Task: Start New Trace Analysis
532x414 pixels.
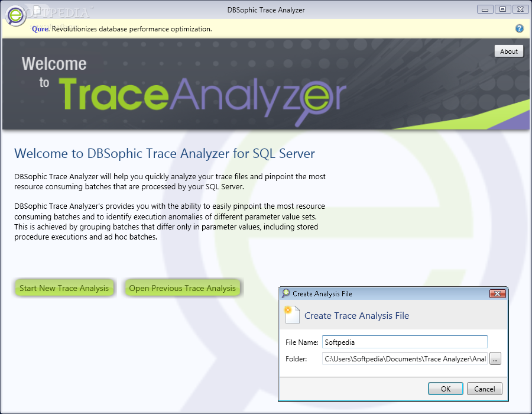Action: pos(64,288)
